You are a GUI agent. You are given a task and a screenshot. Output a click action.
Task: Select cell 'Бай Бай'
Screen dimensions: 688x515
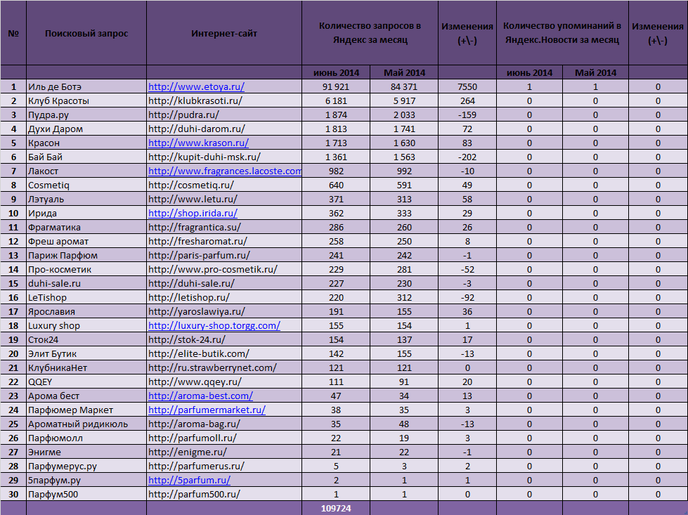(x=86, y=157)
